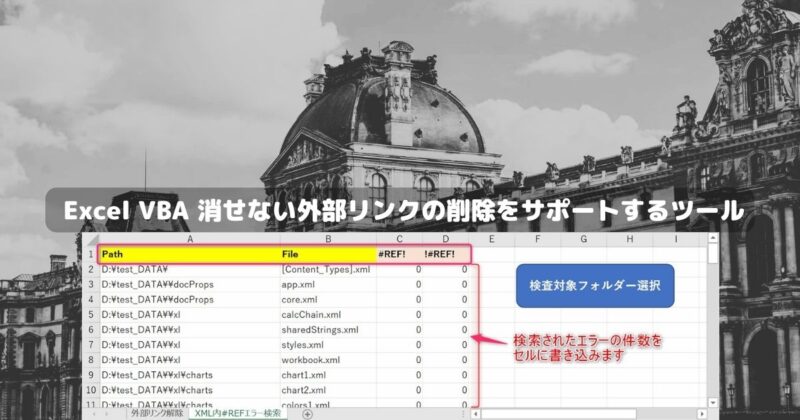The width and height of the screenshot is (800, 420).
Task: Click the cell with workbook.xml
Action: tap(327, 359)
